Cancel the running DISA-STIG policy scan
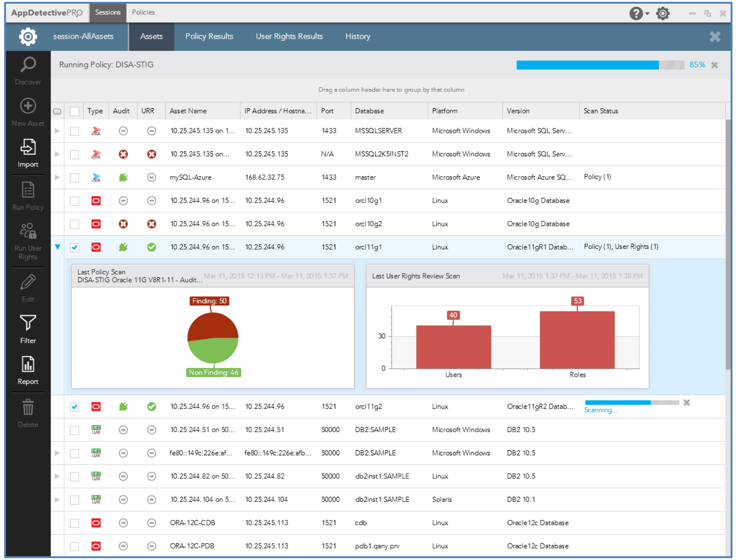 point(714,65)
